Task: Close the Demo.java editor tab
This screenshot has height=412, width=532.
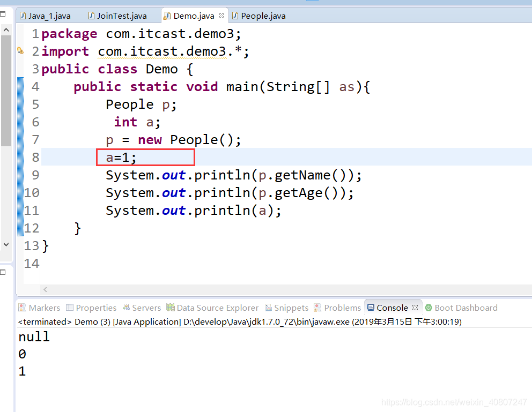Action: pyautogui.click(x=222, y=16)
